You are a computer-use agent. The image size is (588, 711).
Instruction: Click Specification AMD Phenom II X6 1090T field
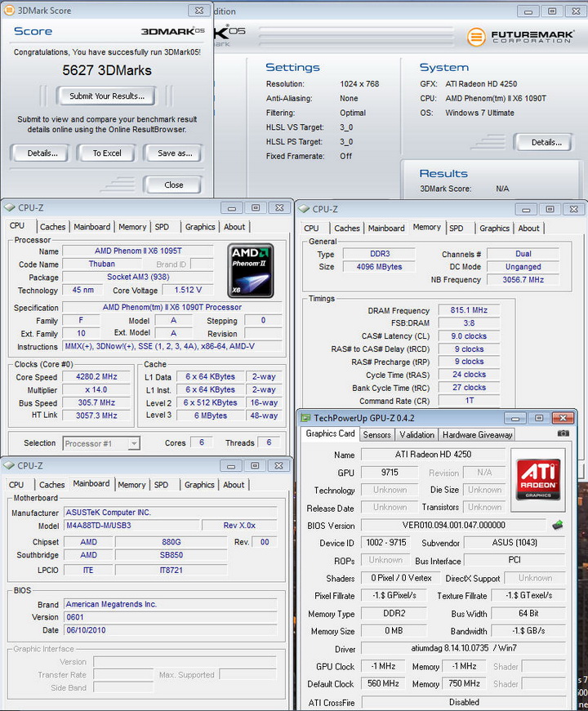coord(171,308)
